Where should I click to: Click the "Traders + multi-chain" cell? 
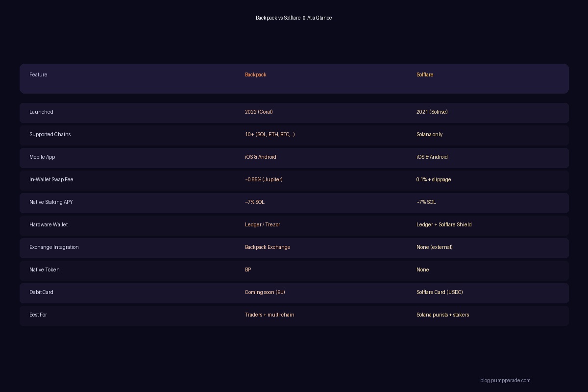pos(269,315)
